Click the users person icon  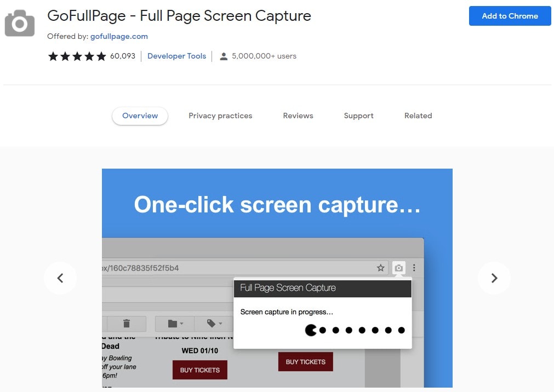point(223,56)
